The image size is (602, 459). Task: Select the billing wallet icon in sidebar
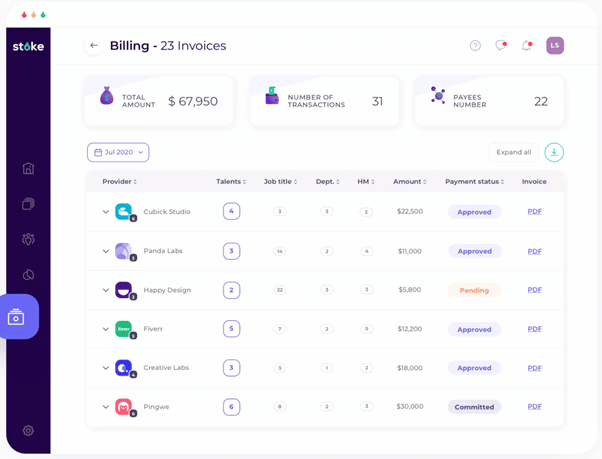17,317
